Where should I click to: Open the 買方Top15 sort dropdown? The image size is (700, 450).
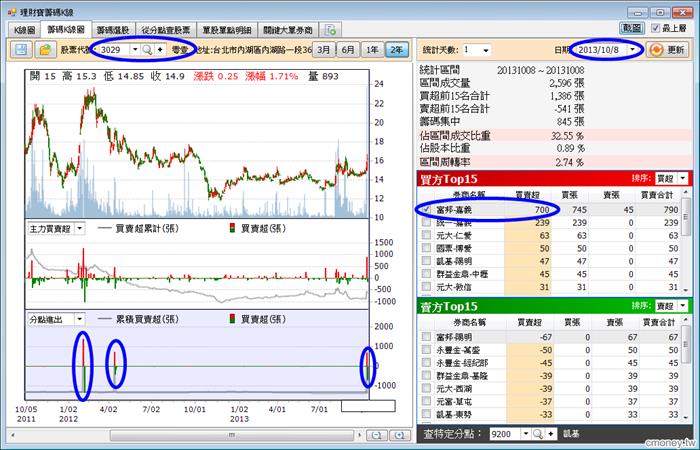pyautogui.click(x=683, y=179)
